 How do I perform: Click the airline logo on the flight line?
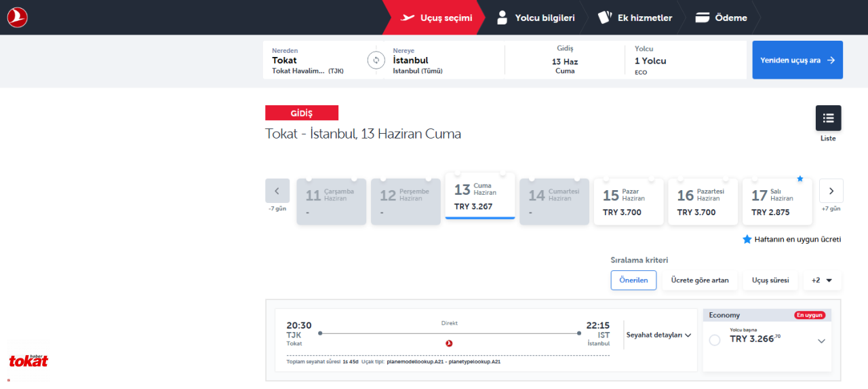pos(449,344)
